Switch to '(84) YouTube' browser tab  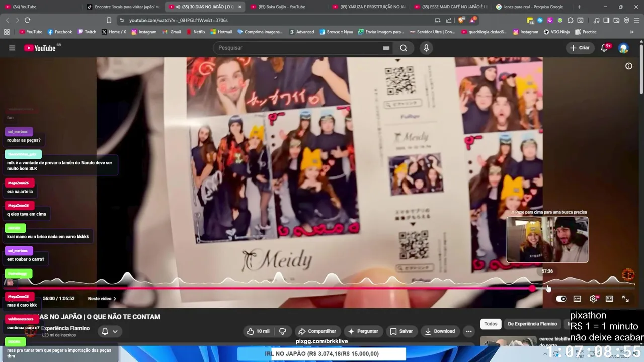point(40,7)
